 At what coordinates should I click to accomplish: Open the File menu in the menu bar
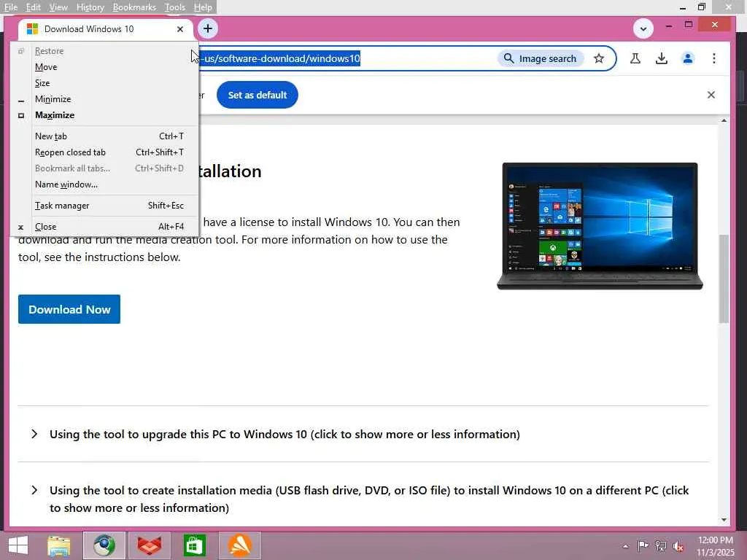pyautogui.click(x=10, y=7)
